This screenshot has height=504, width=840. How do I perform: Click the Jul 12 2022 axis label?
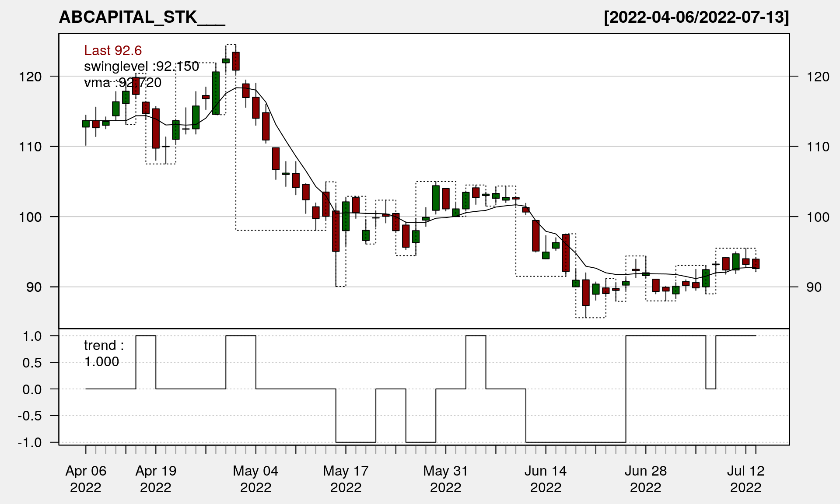[x=745, y=479]
